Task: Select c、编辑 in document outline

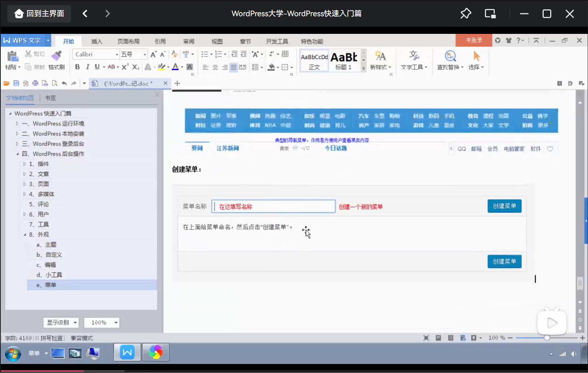Action: click(46, 265)
